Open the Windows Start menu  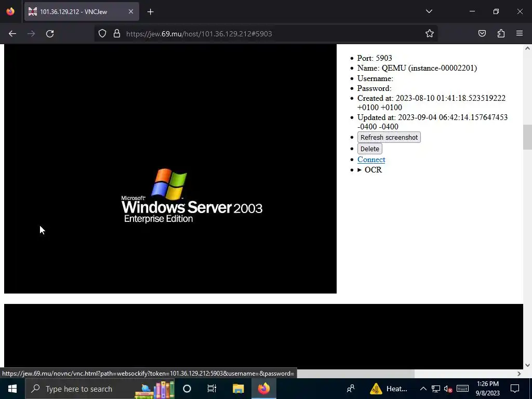point(12,389)
